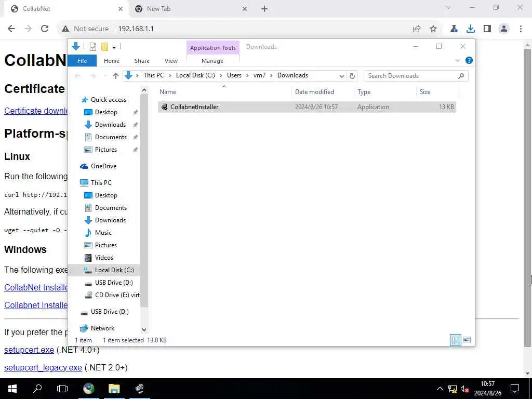Switch to the Home ribbon tab
This screenshot has width=532, height=399.
pyautogui.click(x=112, y=61)
